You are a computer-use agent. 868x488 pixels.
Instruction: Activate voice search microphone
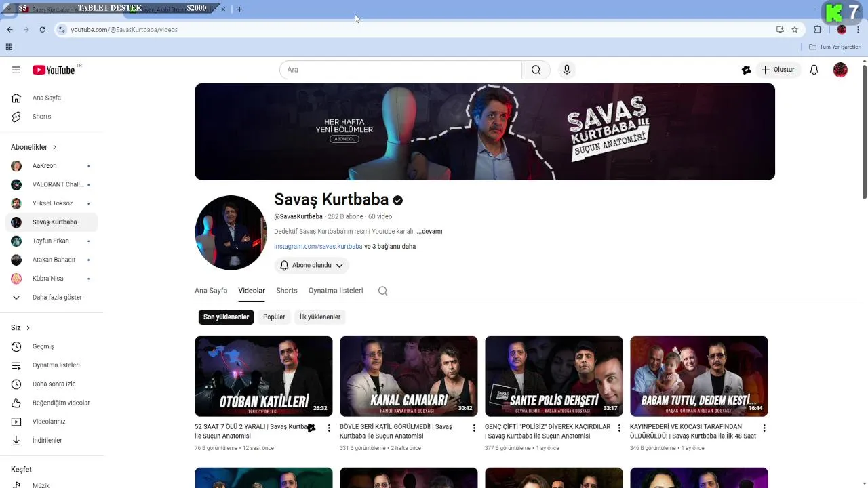click(567, 70)
